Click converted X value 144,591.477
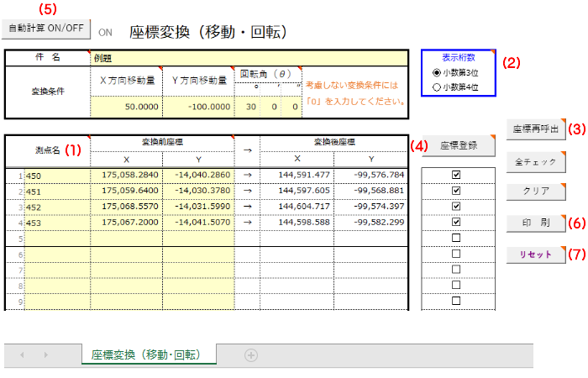Image resolution: width=588 pixels, height=378 pixels. tap(297, 175)
